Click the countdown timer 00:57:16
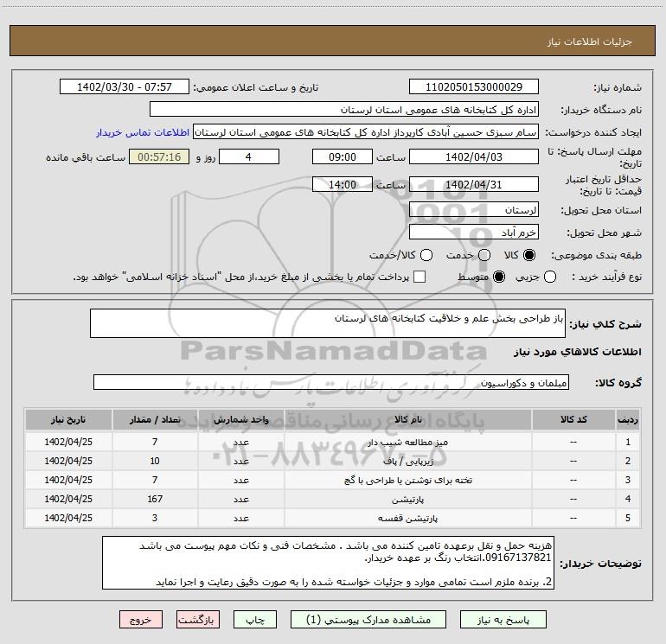This screenshot has height=644, width=666. coord(159,157)
